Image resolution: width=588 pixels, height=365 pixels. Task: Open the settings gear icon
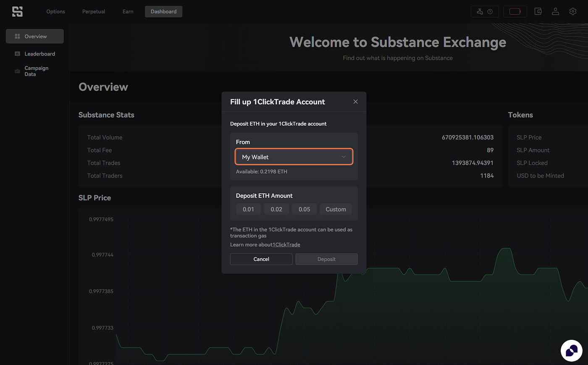[x=573, y=12]
